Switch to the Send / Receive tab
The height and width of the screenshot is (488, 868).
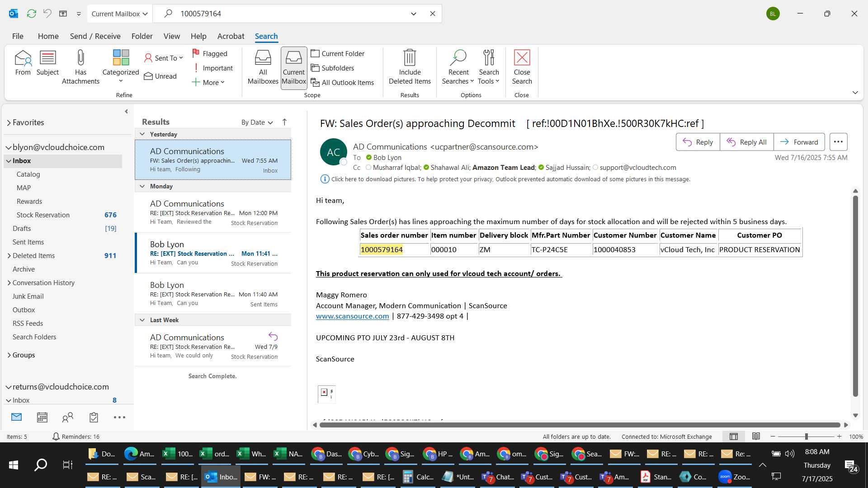95,36
